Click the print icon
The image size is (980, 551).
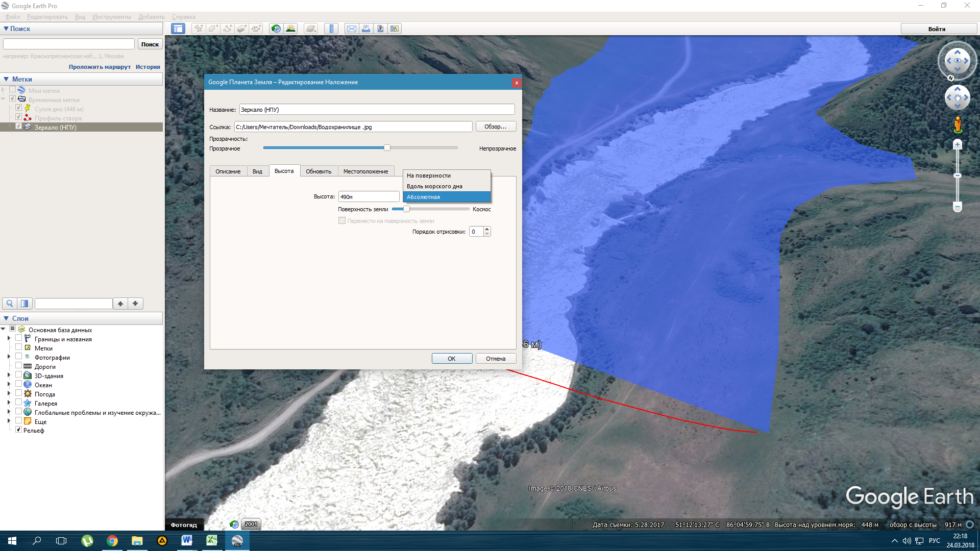point(366,29)
